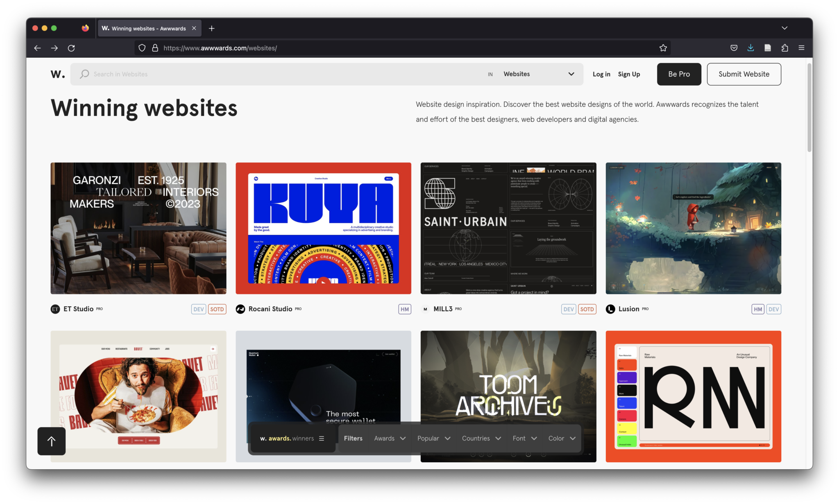The image size is (839, 504).
Task: Click the padlock site info icon
Action: point(155,48)
